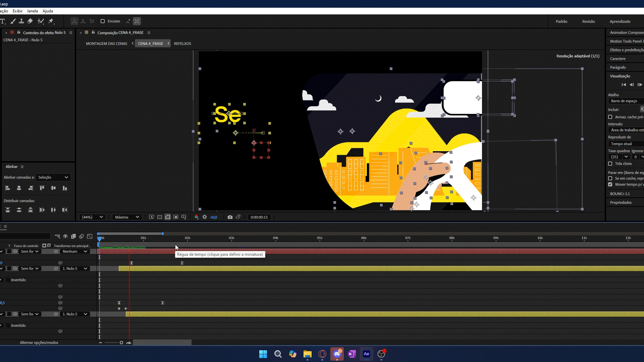Click align left edges icon

8,188
